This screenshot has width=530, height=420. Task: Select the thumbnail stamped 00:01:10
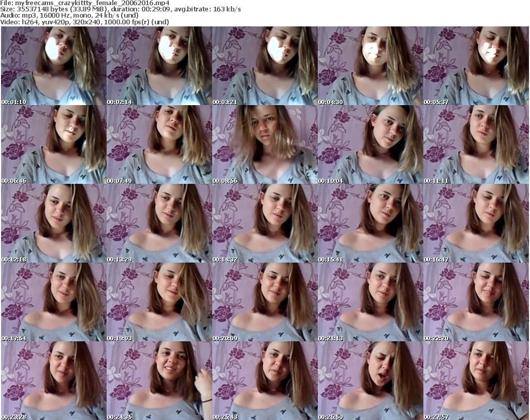click(x=54, y=66)
